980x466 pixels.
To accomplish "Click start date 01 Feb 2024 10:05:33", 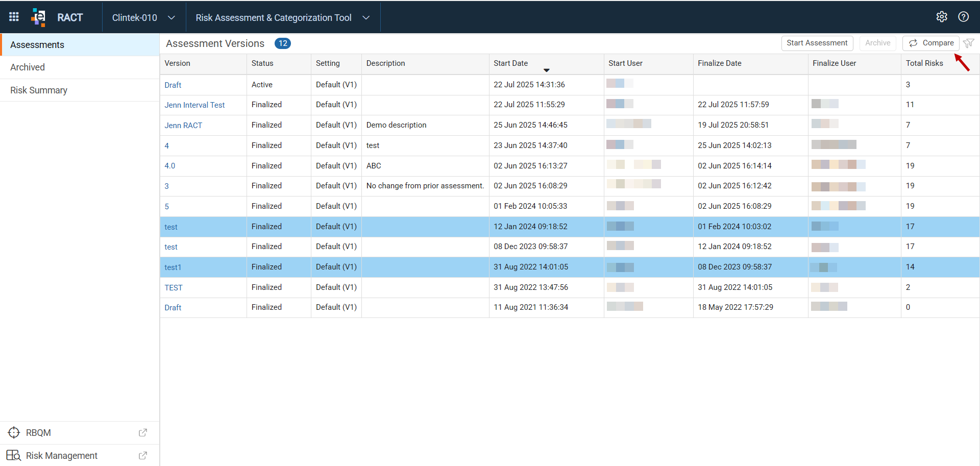I will pyautogui.click(x=530, y=206).
